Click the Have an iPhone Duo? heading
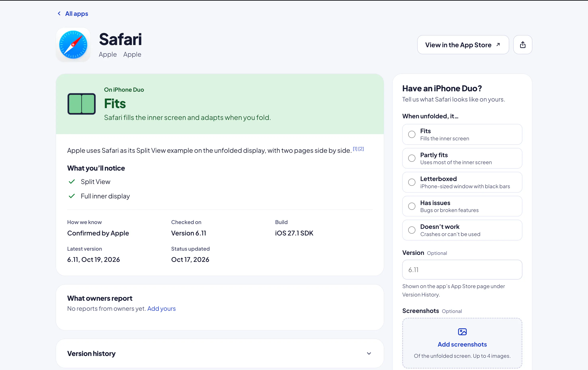The width and height of the screenshot is (588, 370). click(442, 88)
